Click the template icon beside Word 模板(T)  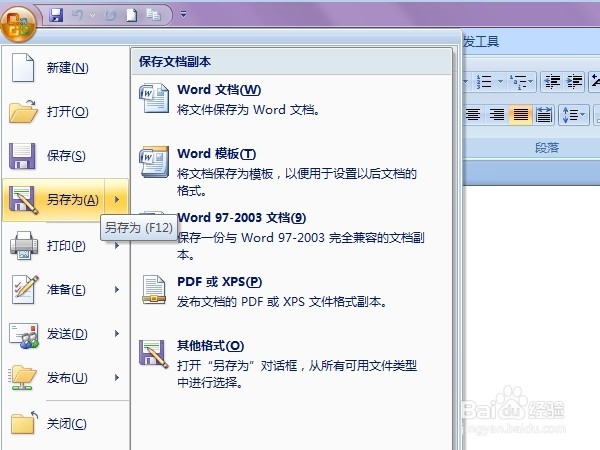(154, 162)
